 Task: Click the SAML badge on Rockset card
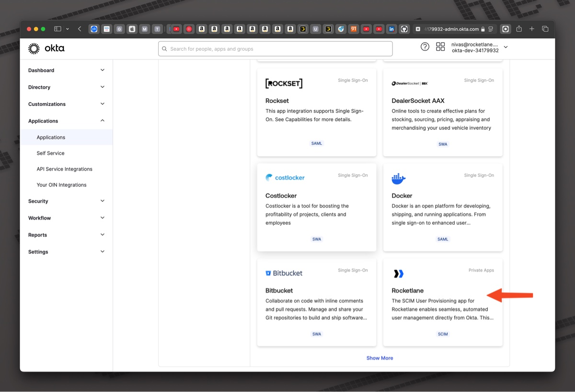coord(317,143)
